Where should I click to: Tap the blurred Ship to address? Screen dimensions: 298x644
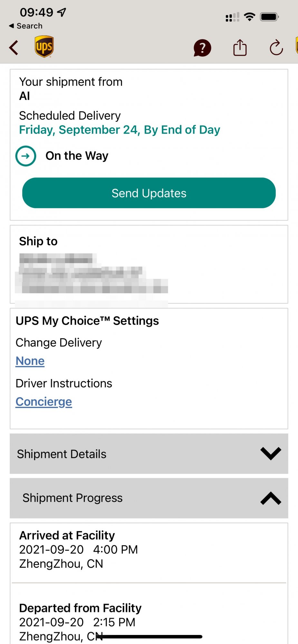92,274
